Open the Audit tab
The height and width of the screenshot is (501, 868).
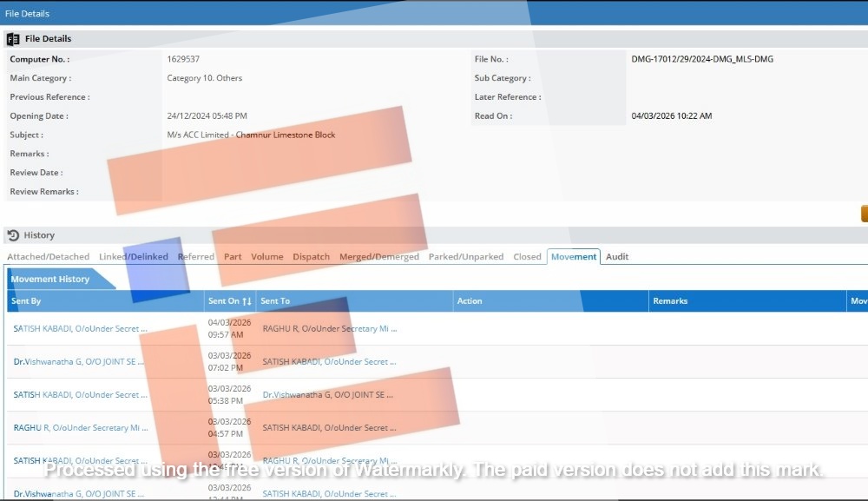(x=617, y=257)
